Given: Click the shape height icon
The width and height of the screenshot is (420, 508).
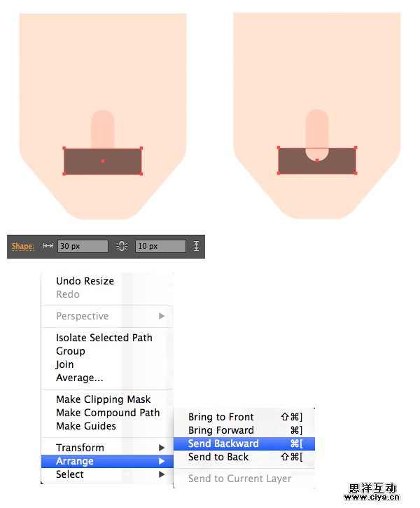Looking at the screenshot, I should click(196, 246).
